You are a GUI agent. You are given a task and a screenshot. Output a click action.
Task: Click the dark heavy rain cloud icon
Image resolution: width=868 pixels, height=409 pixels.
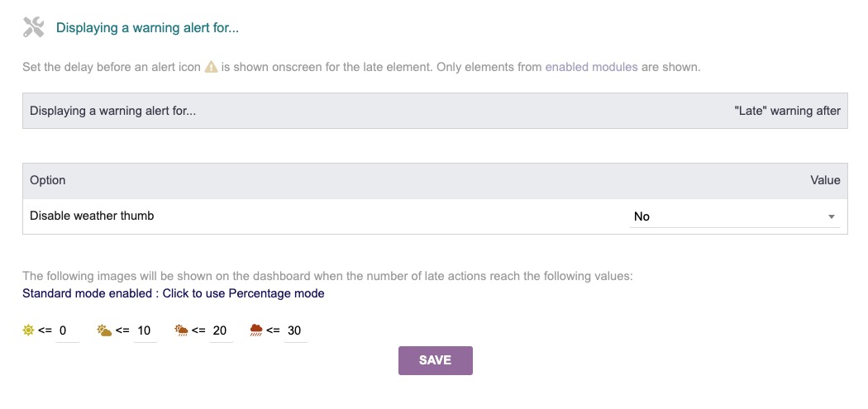(x=256, y=331)
